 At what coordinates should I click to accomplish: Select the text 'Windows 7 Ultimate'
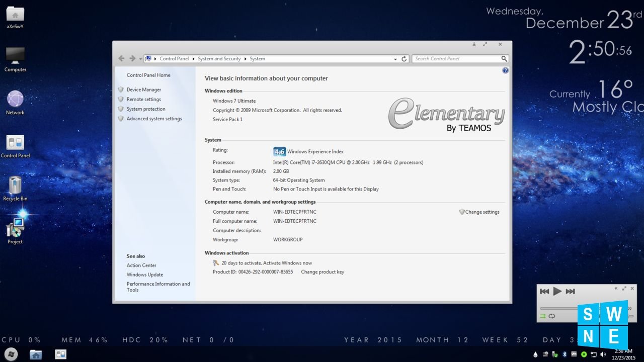pos(234,101)
